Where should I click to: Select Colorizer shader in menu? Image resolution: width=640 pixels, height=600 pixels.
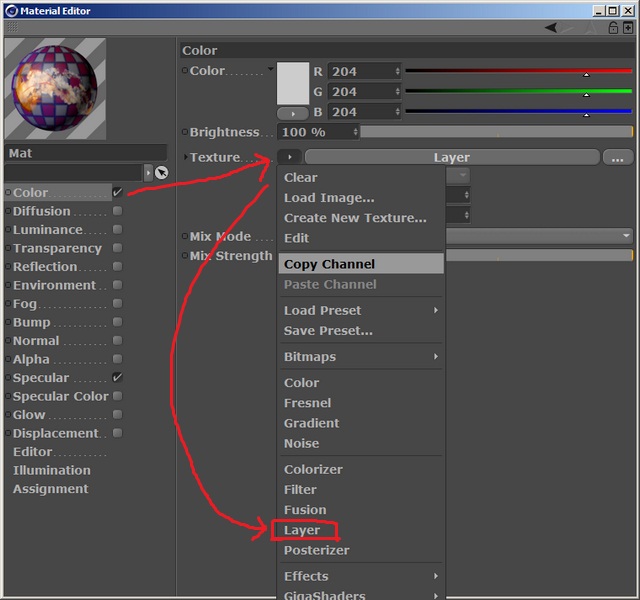pos(313,469)
